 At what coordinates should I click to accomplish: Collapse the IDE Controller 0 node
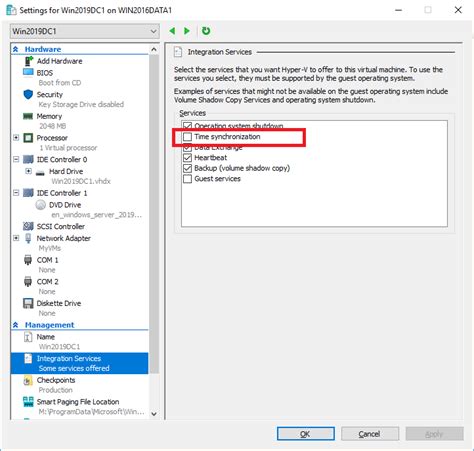(x=16, y=159)
